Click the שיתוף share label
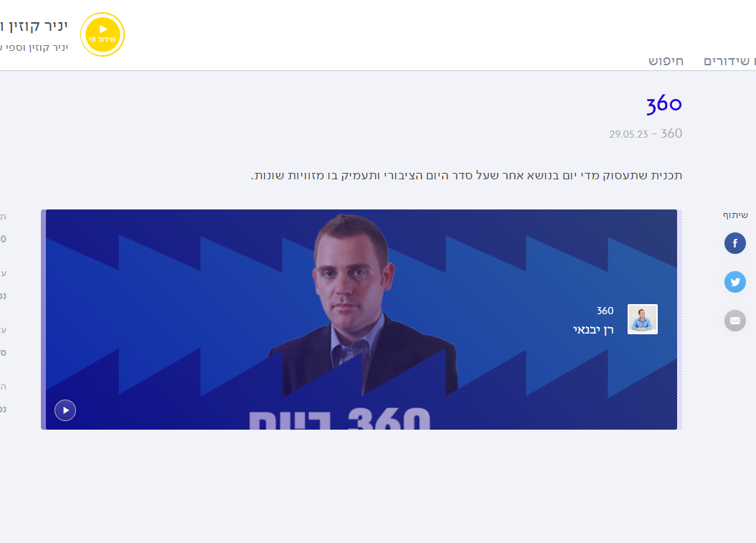The width and height of the screenshot is (756, 543). [x=734, y=215]
